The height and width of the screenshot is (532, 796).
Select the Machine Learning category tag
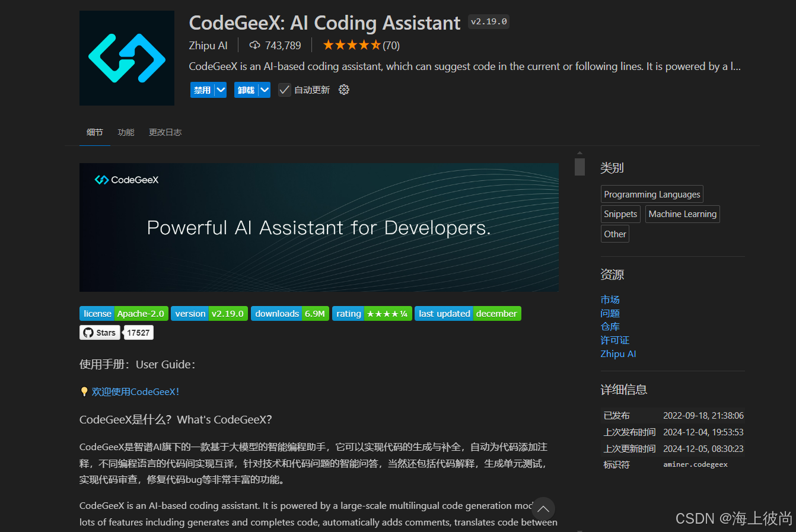(683, 214)
